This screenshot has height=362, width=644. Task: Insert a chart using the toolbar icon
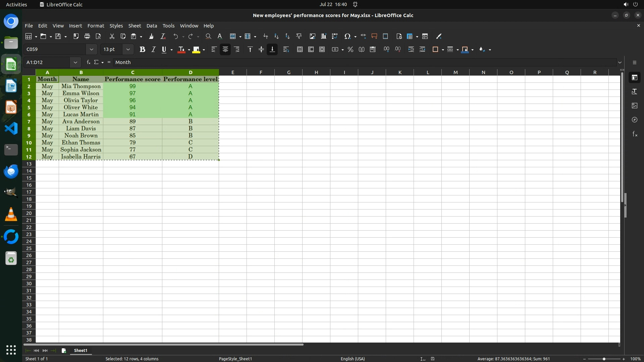tap(323, 36)
